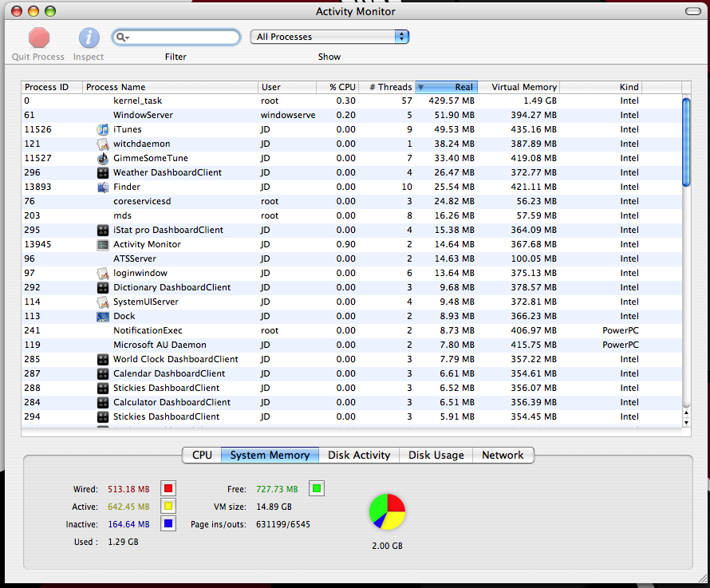Click the PowerPC kind for NotificationExec
This screenshot has width=710, height=588.
[x=621, y=330]
